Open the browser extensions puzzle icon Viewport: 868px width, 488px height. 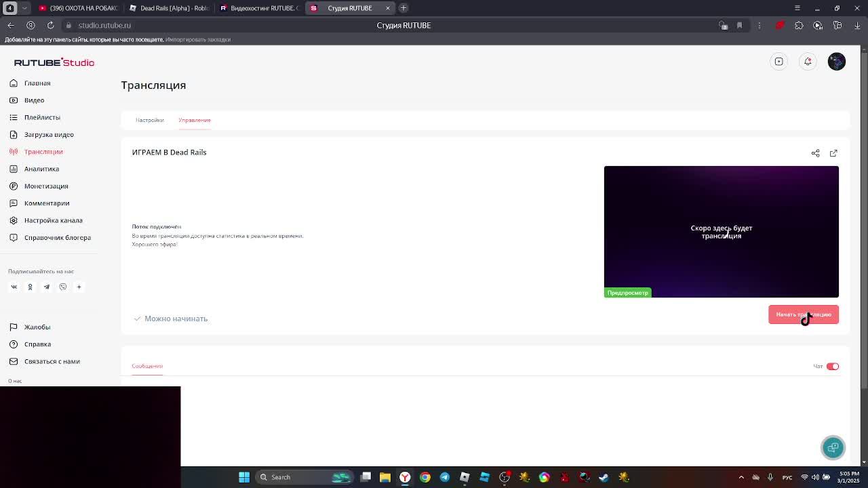click(x=799, y=25)
